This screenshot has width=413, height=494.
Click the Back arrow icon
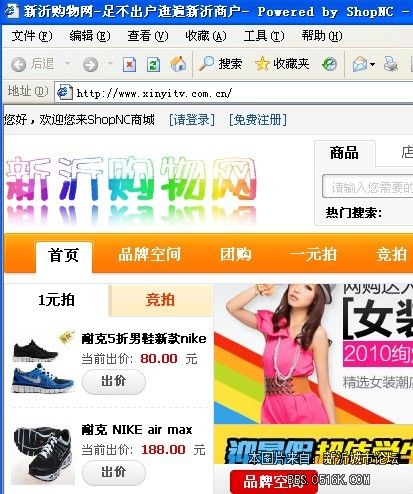pos(19,64)
